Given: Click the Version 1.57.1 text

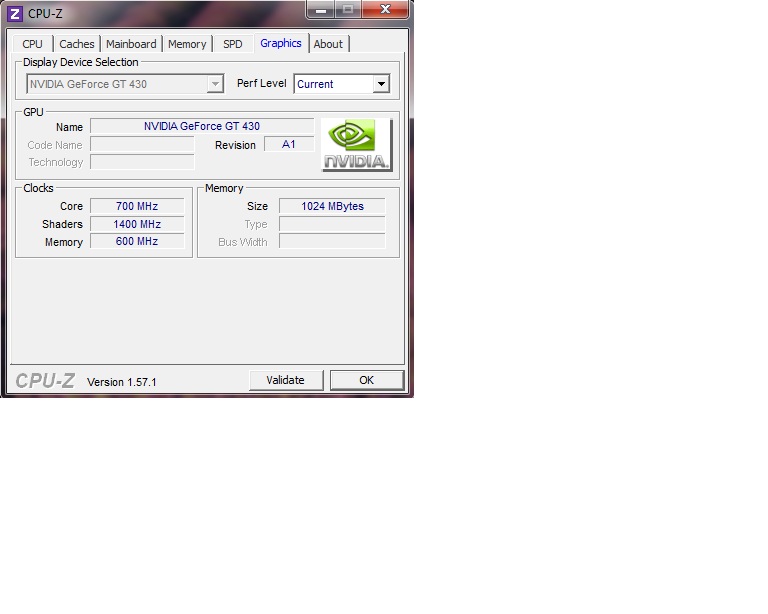Looking at the screenshot, I should (121, 382).
